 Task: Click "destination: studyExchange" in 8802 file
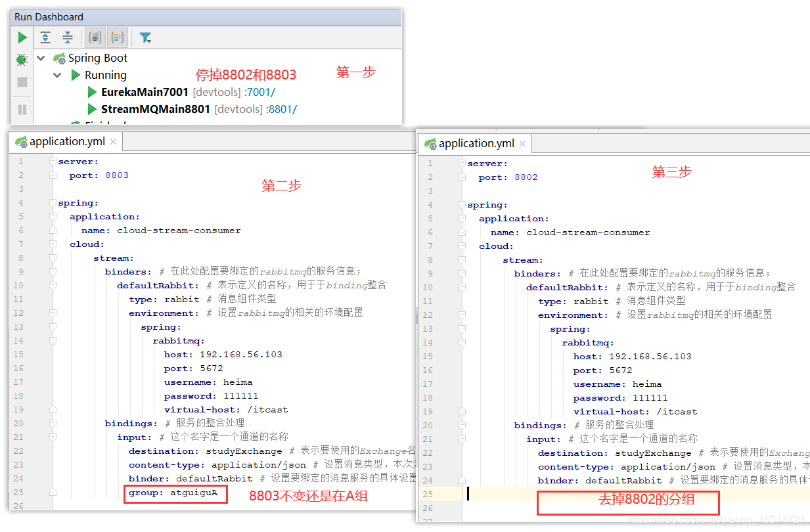point(615,453)
